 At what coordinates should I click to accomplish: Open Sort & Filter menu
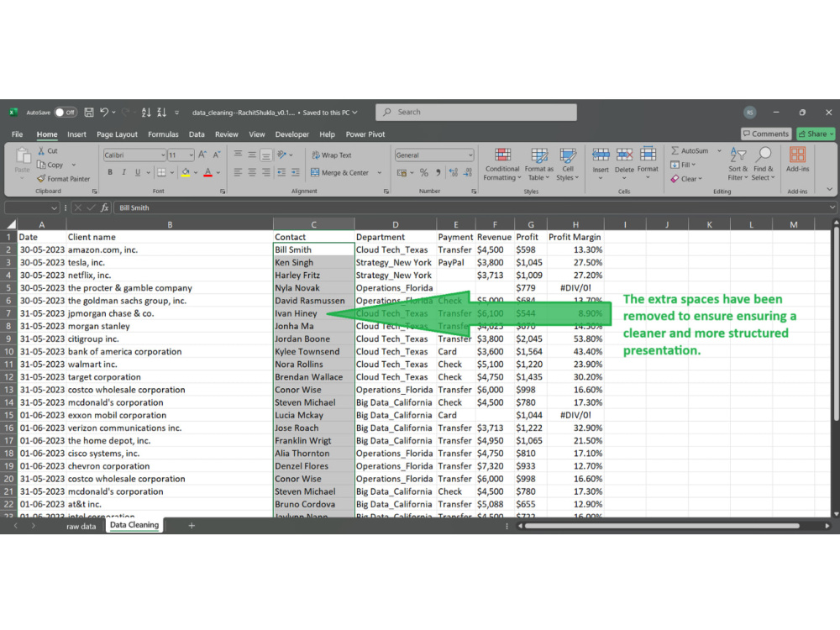point(738,165)
